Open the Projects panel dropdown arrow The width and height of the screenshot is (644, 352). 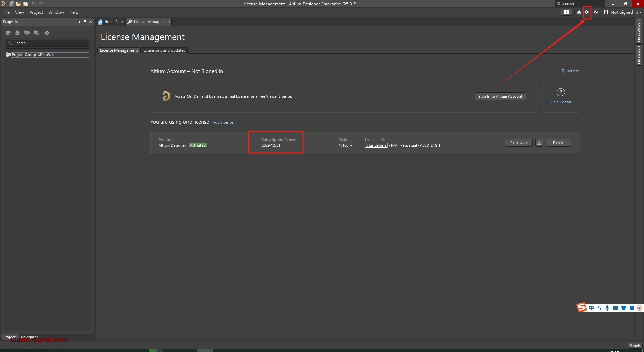(x=79, y=21)
